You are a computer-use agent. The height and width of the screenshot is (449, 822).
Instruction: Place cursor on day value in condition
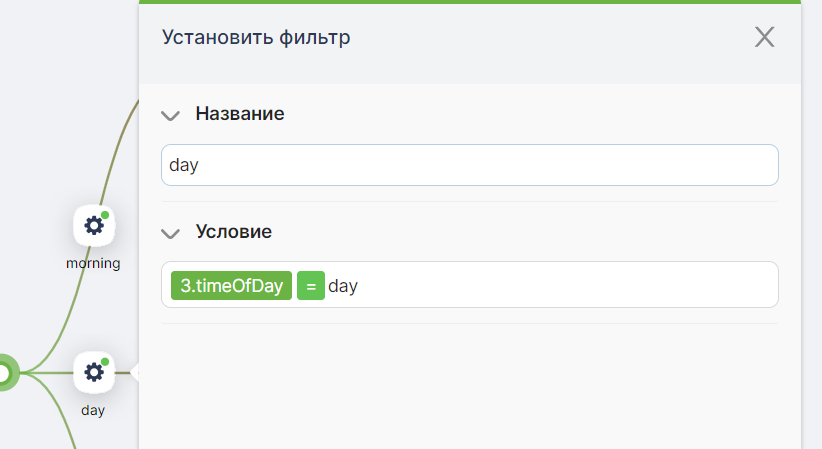click(343, 286)
